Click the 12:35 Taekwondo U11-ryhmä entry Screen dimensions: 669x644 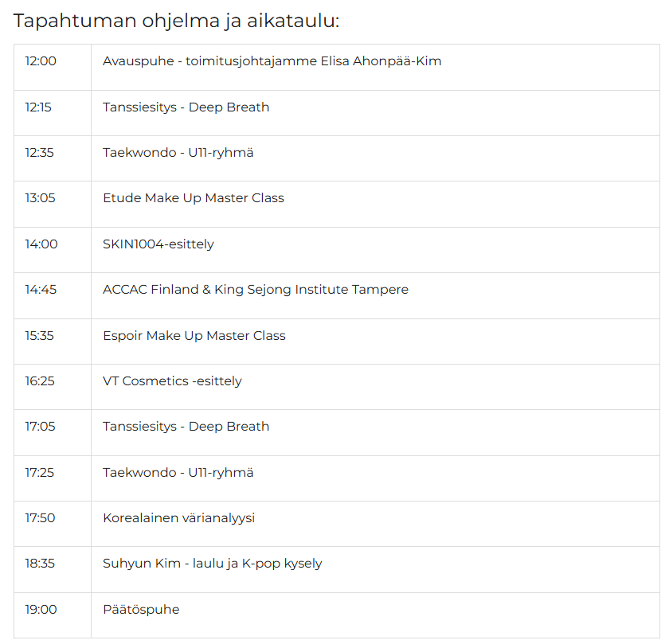[x=178, y=153]
